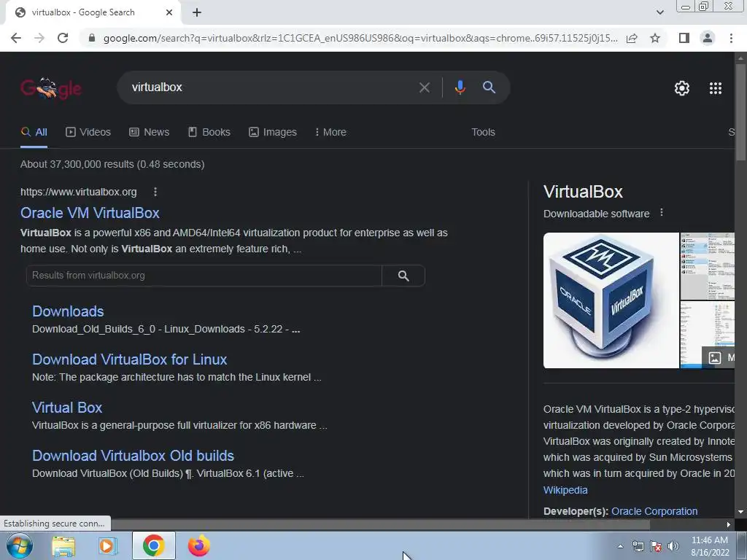
Task: Launch Firefox from the taskbar
Action: tap(198, 546)
